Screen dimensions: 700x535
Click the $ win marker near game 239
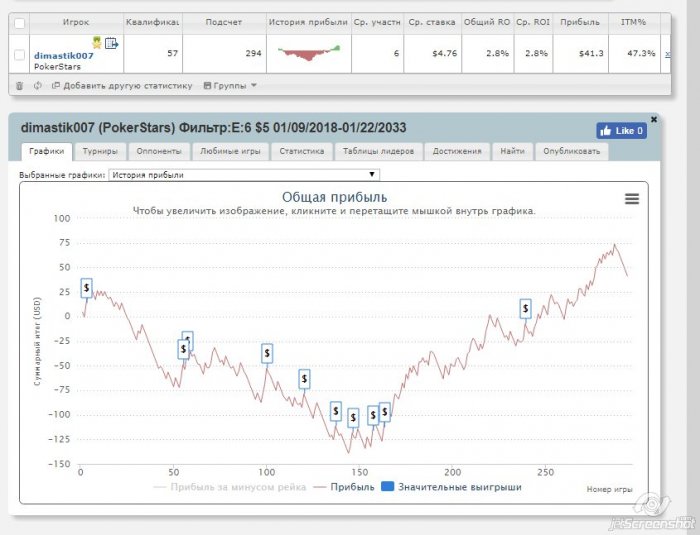(x=525, y=309)
